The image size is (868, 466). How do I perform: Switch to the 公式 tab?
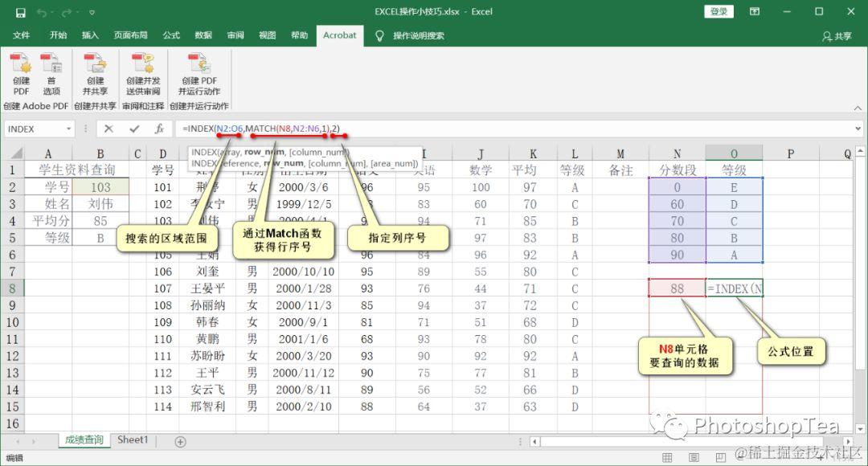point(171,35)
